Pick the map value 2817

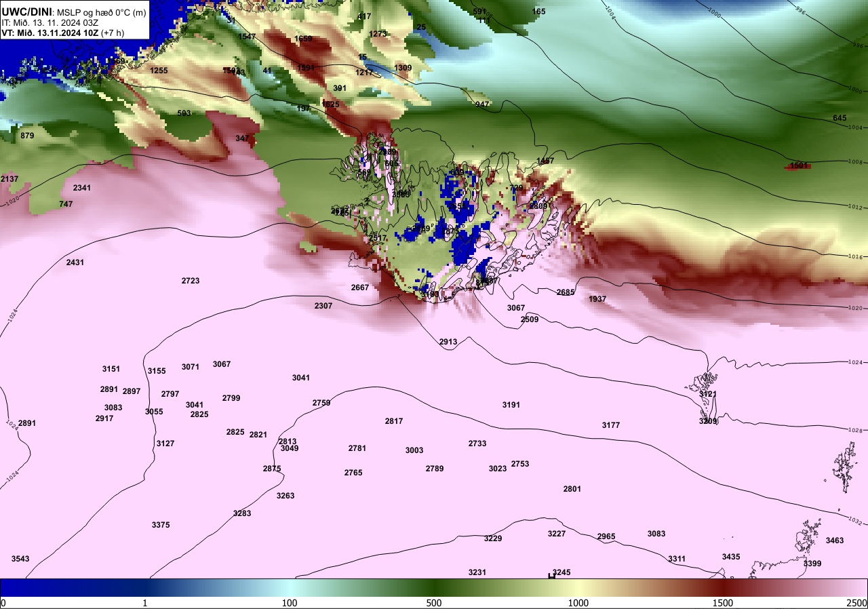pos(394,421)
